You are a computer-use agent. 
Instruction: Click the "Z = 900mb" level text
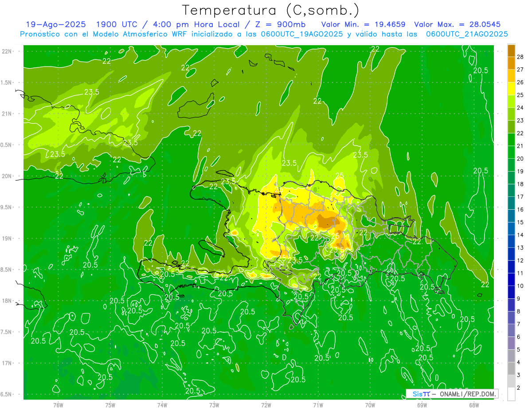pyautogui.click(x=279, y=24)
